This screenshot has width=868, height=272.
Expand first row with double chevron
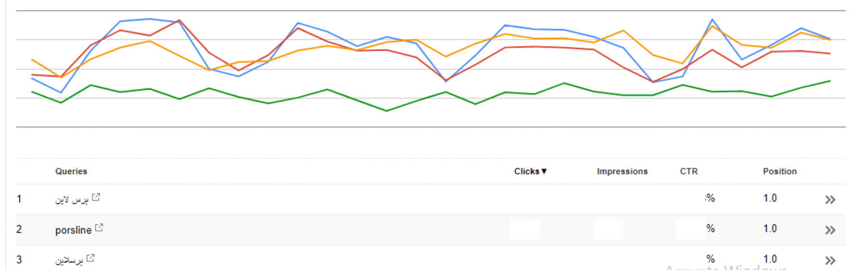(x=830, y=199)
